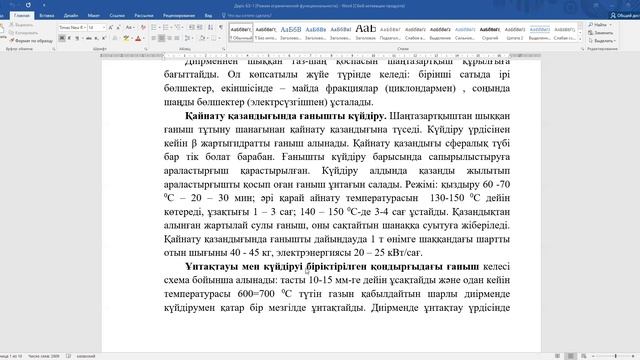Screen dimensions: 640x360
Task: Show paragraph marks (pilcrow)
Action: [x=221, y=27]
